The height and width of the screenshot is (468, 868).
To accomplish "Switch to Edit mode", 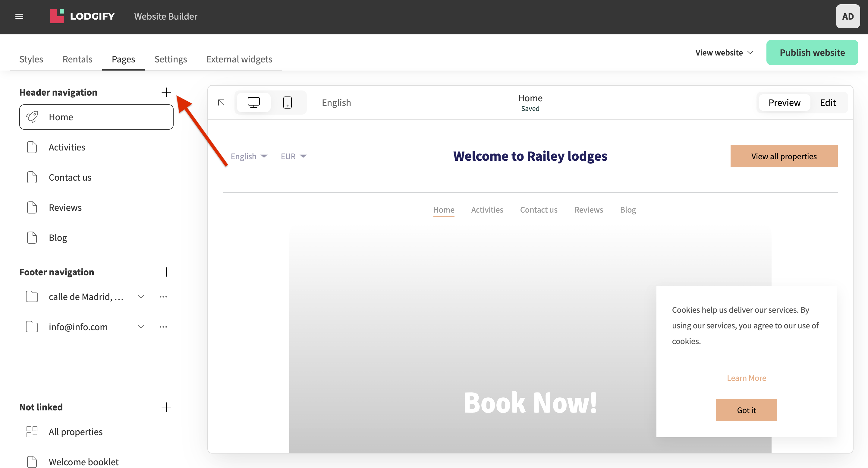I will [828, 103].
